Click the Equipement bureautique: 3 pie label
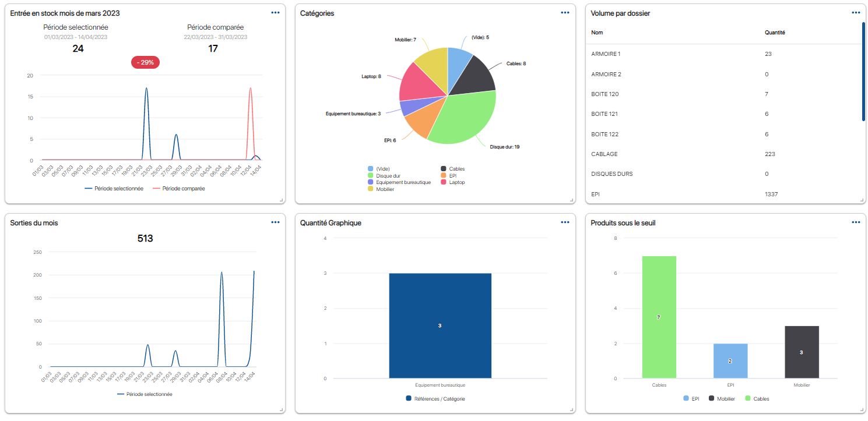This screenshot has height=421, width=868. pos(353,114)
